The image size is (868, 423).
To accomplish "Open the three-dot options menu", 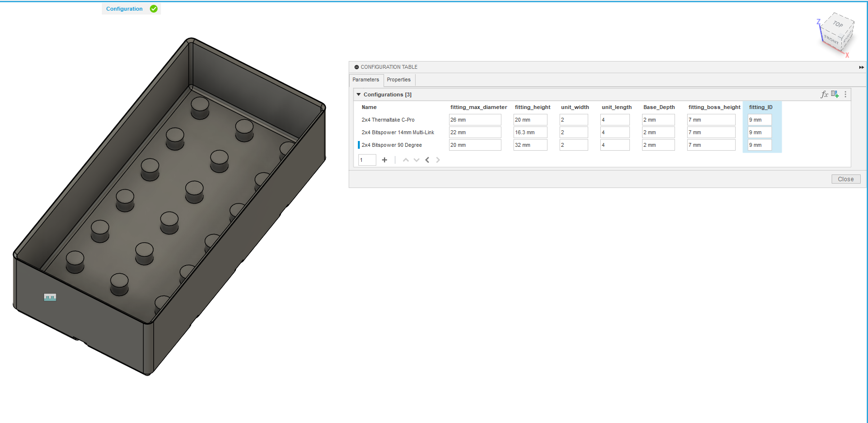I will [845, 94].
